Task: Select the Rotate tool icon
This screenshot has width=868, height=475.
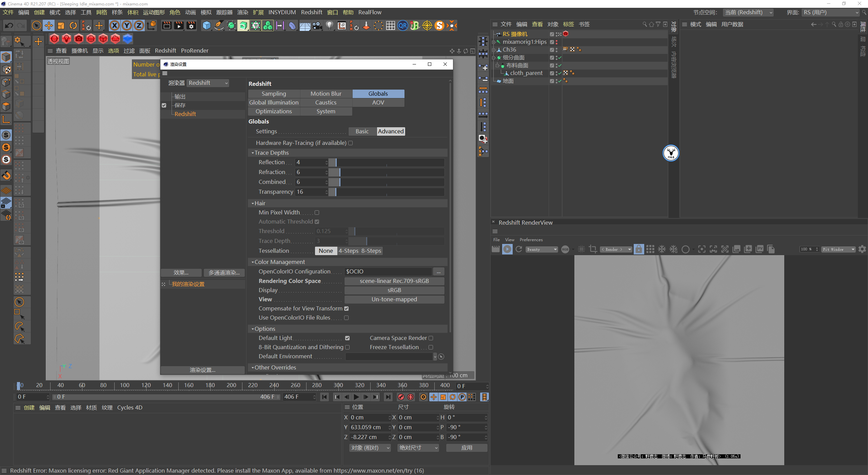Action: tap(73, 25)
